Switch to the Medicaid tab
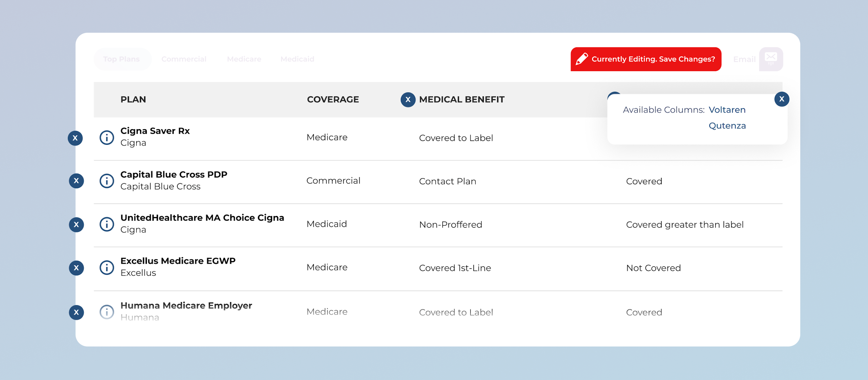The height and width of the screenshot is (380, 868). [x=297, y=59]
